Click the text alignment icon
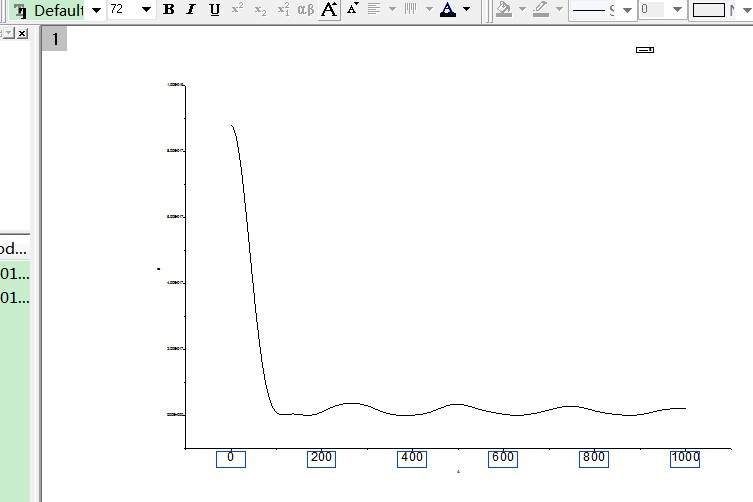 (374, 9)
